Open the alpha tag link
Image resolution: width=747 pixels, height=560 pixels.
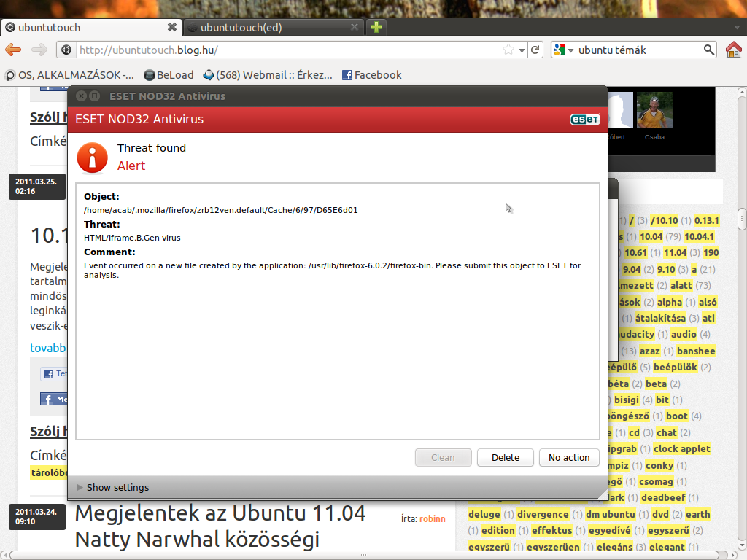670,302
